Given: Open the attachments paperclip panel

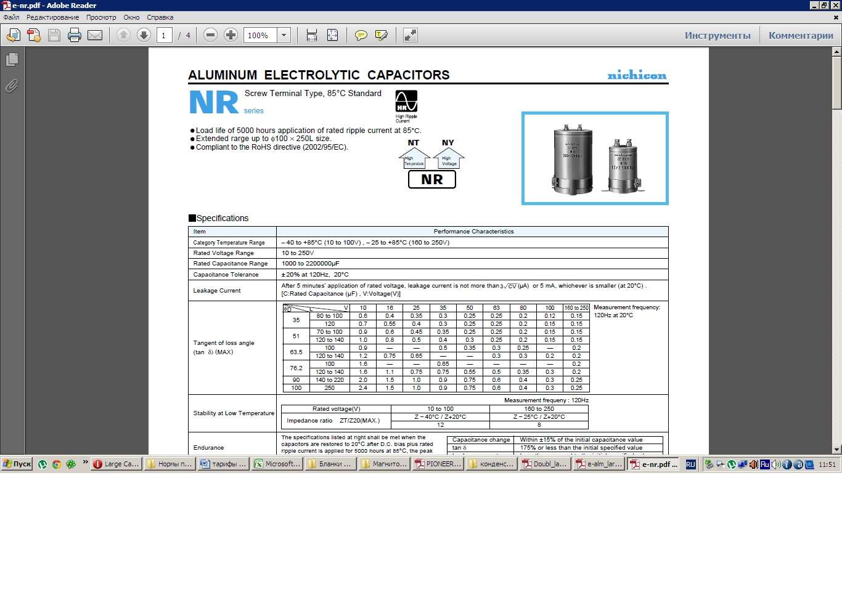Looking at the screenshot, I should [x=12, y=86].
